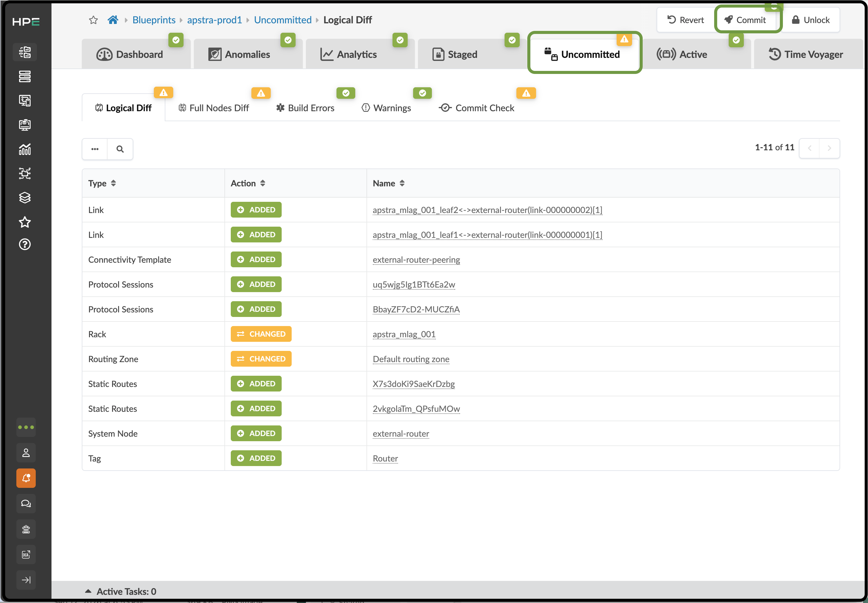Click the Unlock button
The width and height of the screenshot is (868, 603).
pos(811,20)
